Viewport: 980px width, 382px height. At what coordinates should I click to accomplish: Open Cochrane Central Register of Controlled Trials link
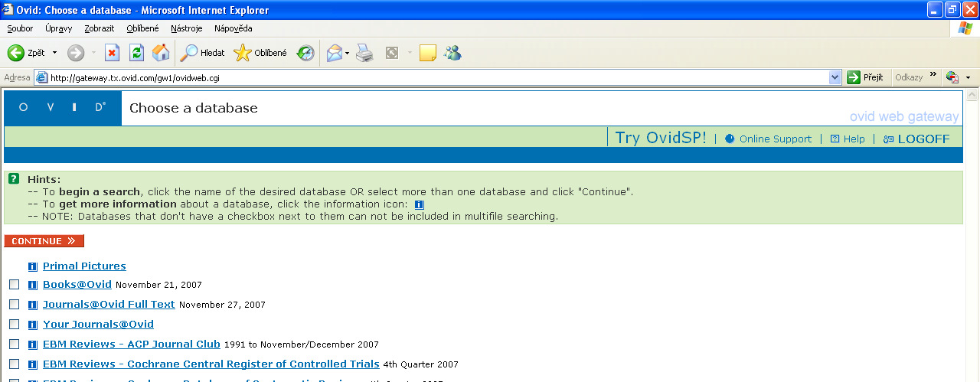coord(211,364)
